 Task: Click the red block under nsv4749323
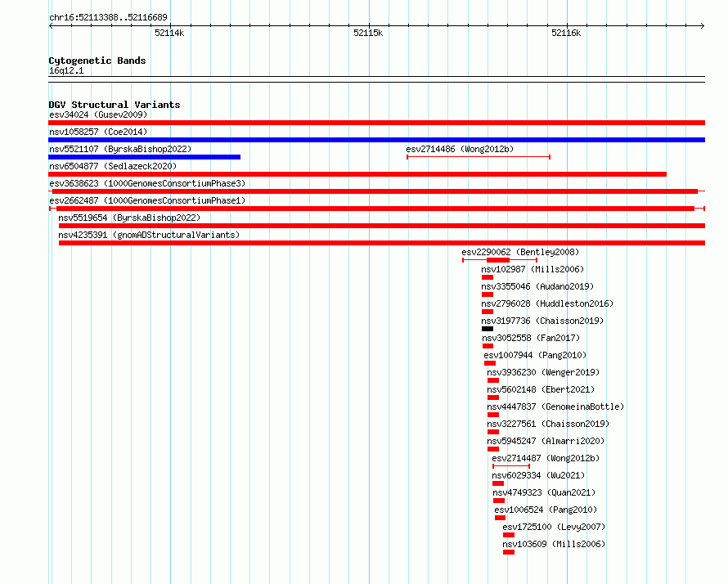coord(499,501)
